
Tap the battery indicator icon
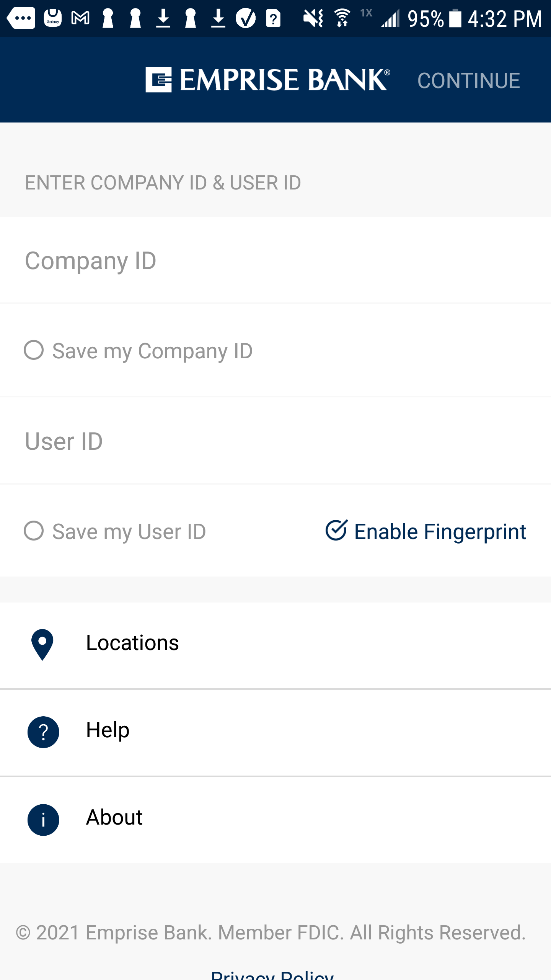[x=455, y=18]
